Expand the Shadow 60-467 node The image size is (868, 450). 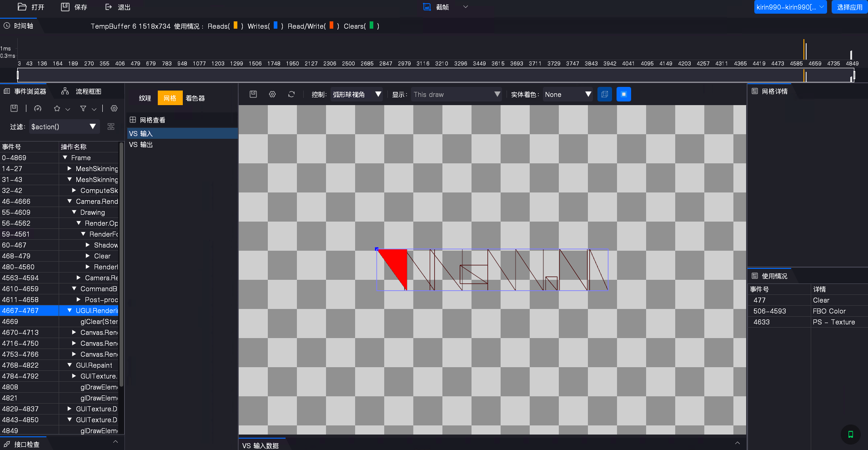tap(88, 245)
